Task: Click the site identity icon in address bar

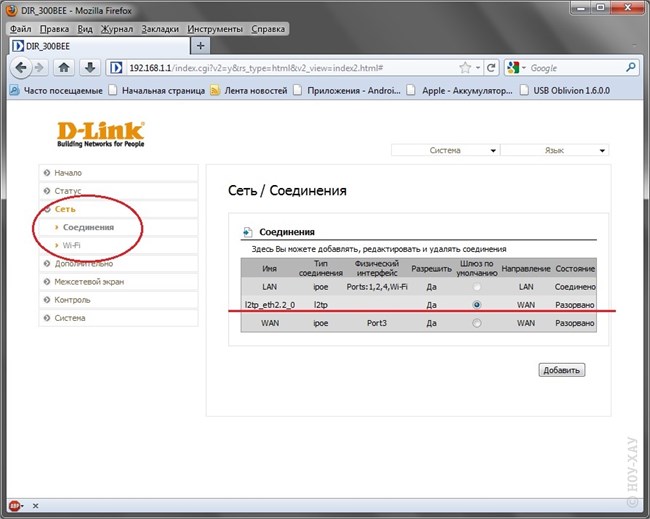Action: click(x=116, y=68)
